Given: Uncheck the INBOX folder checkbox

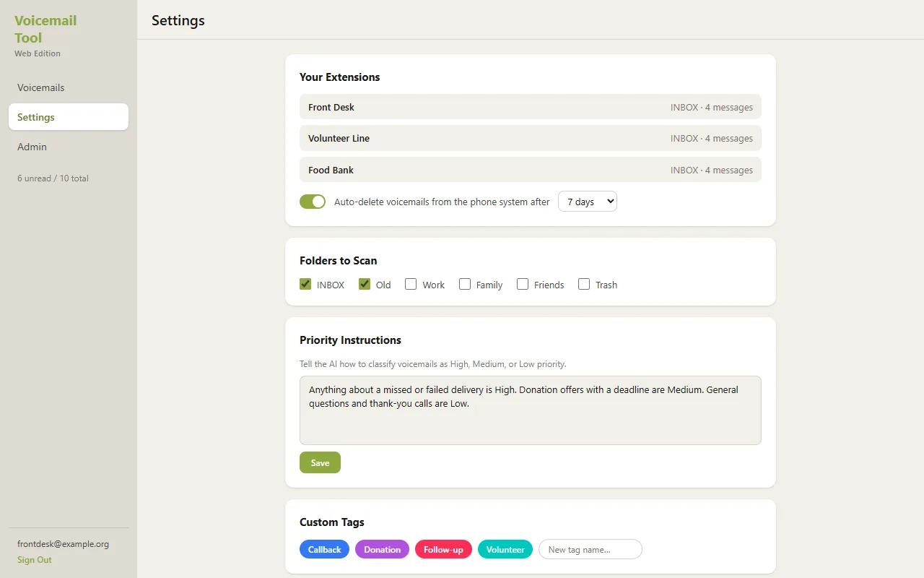Looking at the screenshot, I should coord(305,284).
